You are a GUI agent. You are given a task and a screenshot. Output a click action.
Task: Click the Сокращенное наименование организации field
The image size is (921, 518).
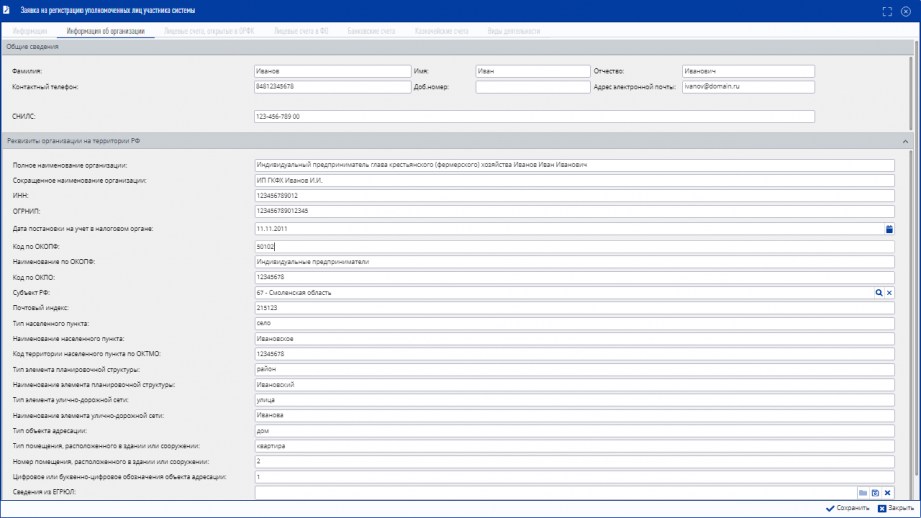(x=574, y=180)
